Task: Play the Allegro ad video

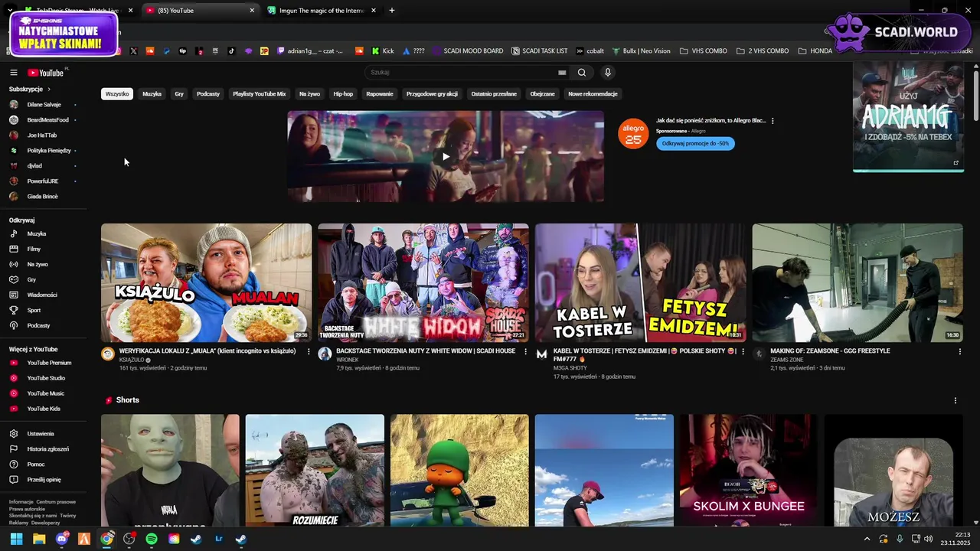Action: coord(446,156)
